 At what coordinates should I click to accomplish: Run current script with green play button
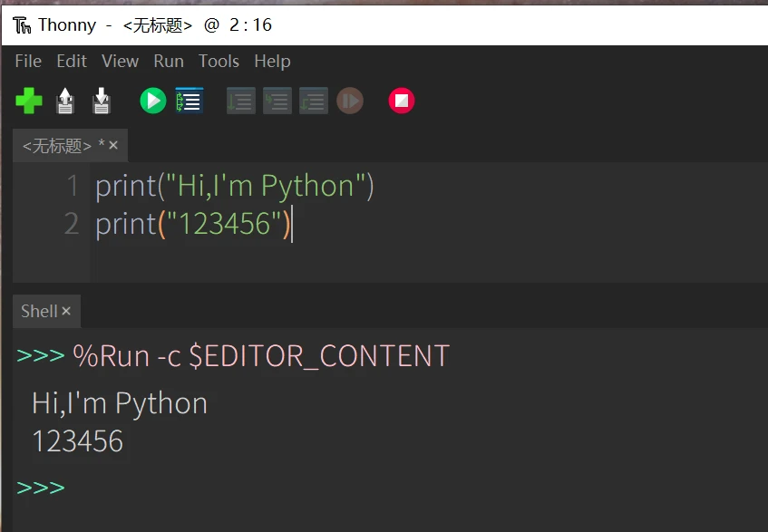(x=152, y=101)
